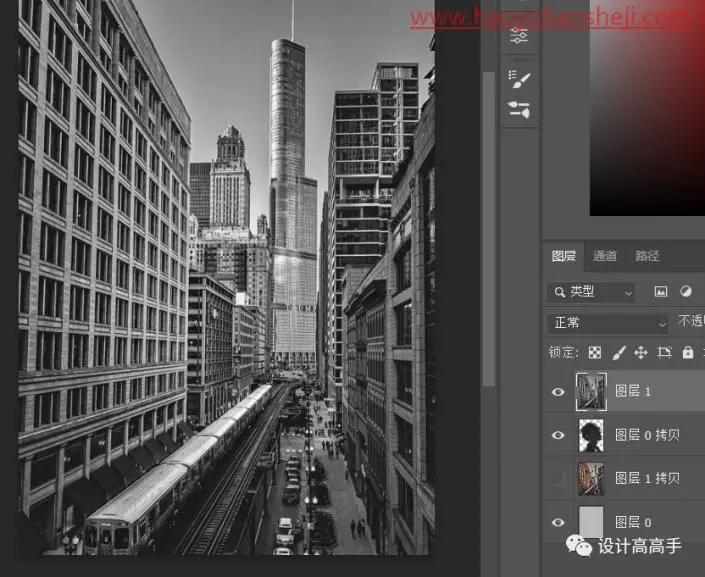Lock transparent pixels checkerboard icon
This screenshot has width=705, height=577.
pyautogui.click(x=595, y=353)
